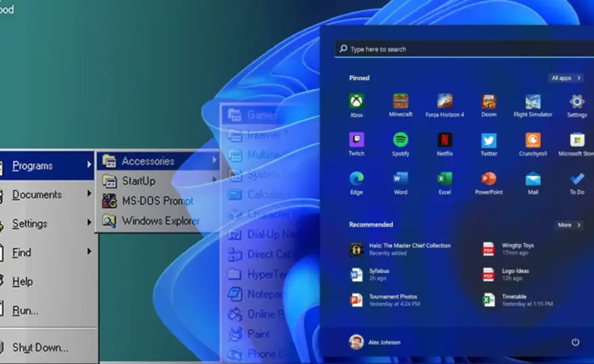Launch Minecraft from pinned apps
This screenshot has height=364, width=594.
tap(400, 105)
